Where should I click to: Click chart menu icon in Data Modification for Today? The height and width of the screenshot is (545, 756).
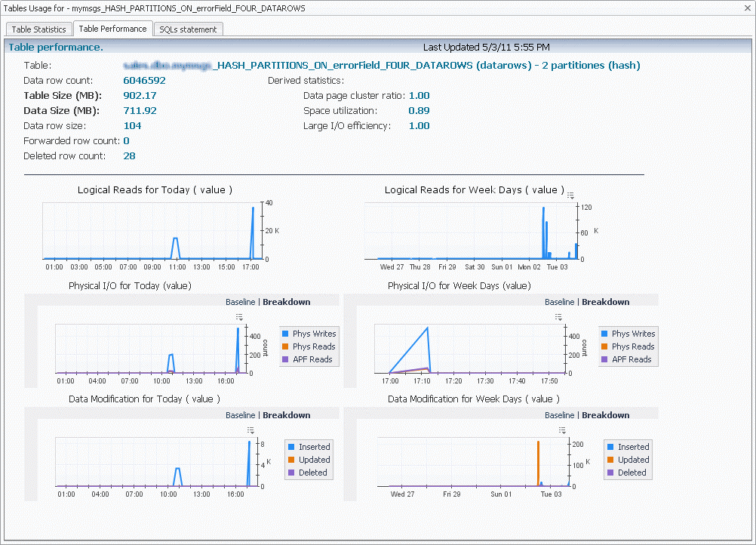[x=250, y=430]
